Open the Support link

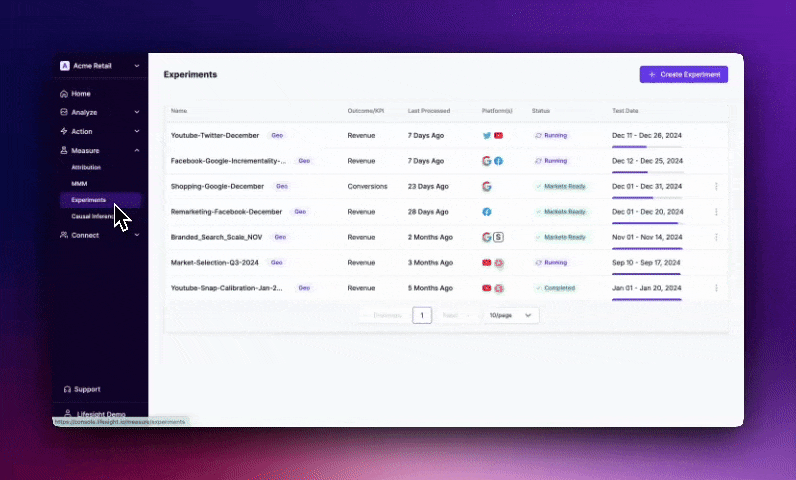pos(87,389)
